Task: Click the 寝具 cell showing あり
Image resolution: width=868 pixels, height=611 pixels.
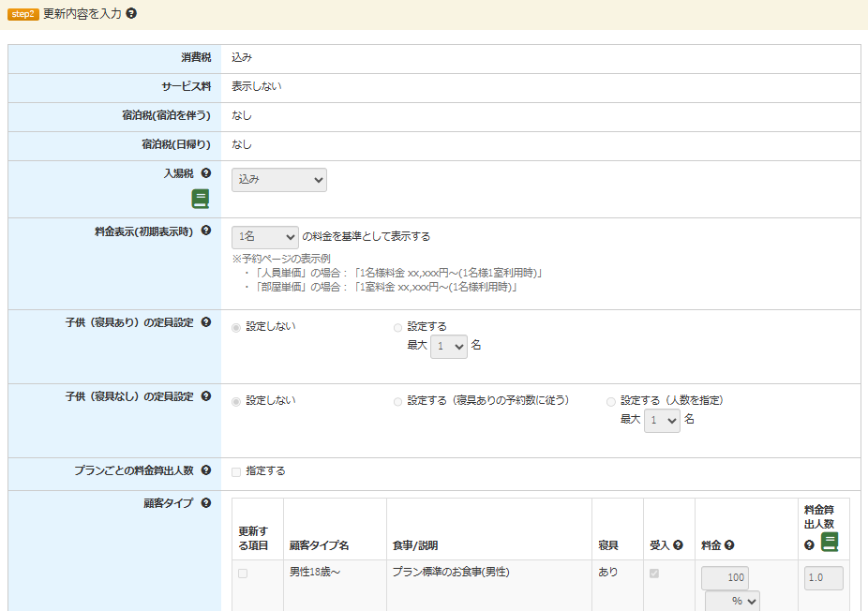Action: pyautogui.click(x=607, y=572)
